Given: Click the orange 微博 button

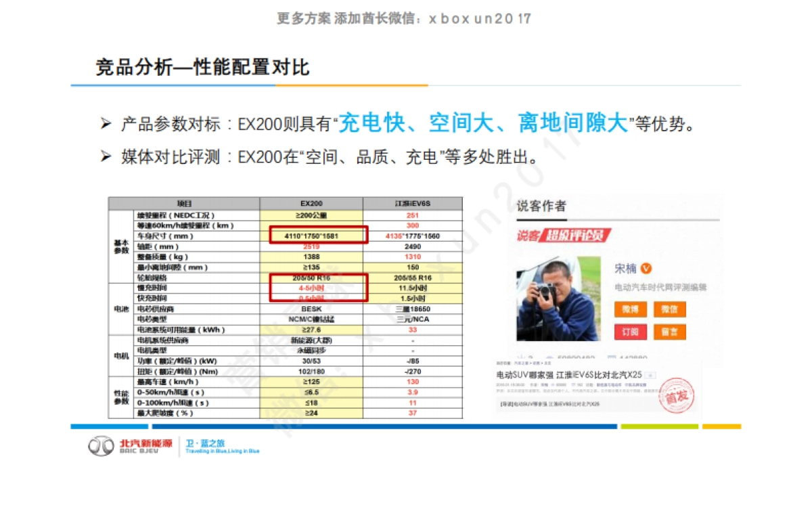Looking at the screenshot, I should 631,309.
